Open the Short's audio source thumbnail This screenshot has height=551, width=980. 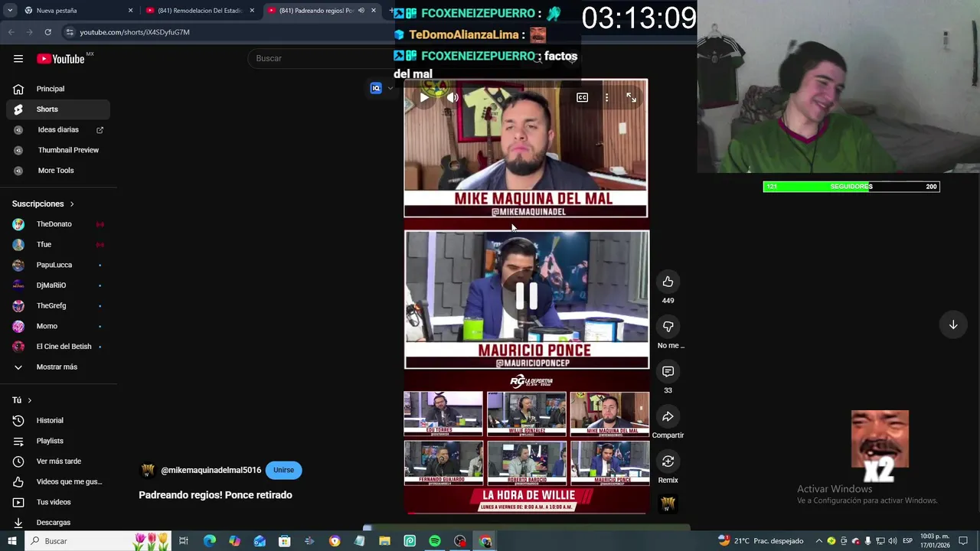coord(668,504)
